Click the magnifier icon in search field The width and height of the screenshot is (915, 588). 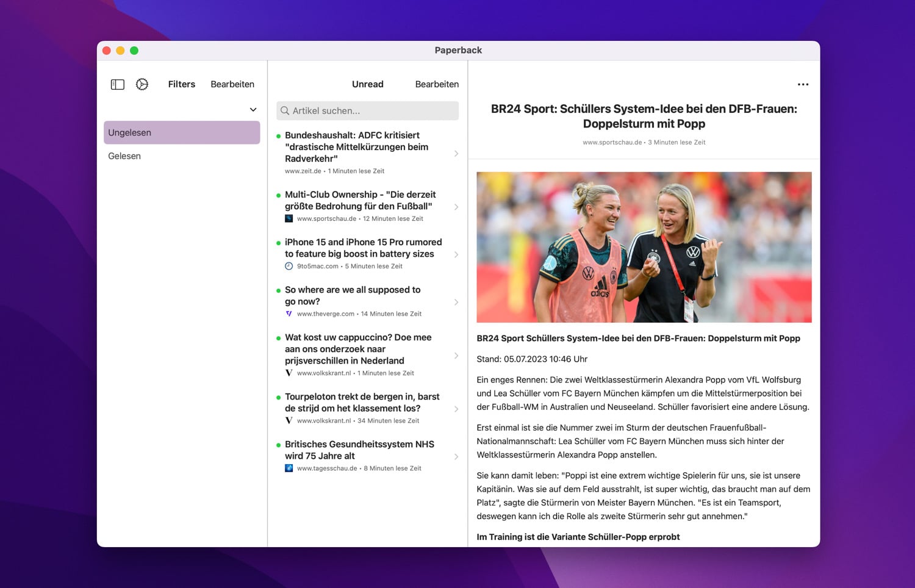(285, 111)
